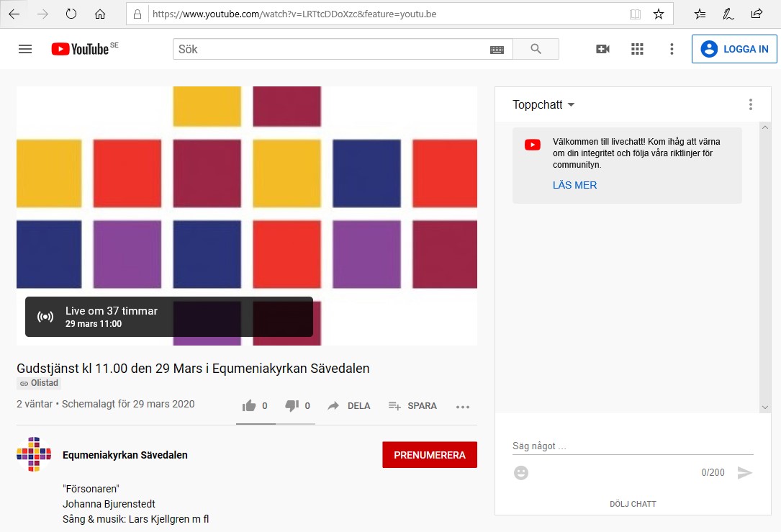Image resolution: width=781 pixels, height=532 pixels.
Task: Open reading view icon in address bar
Action: point(635,14)
